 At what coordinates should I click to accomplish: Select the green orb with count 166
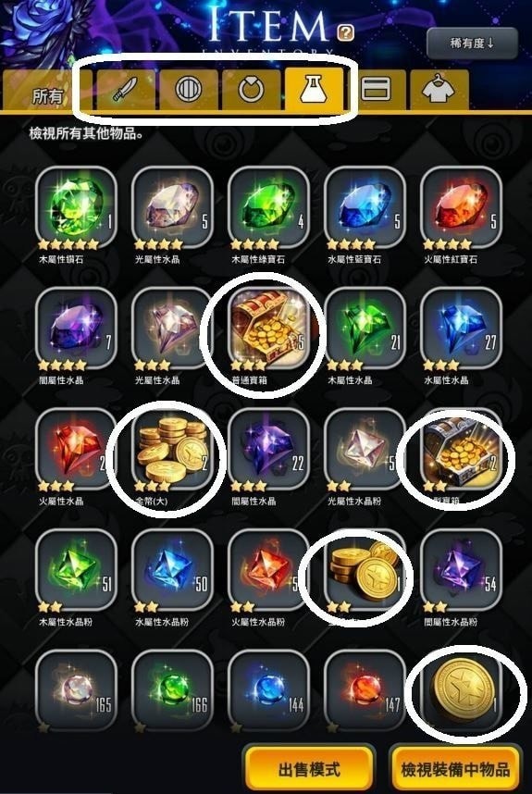tap(172, 690)
